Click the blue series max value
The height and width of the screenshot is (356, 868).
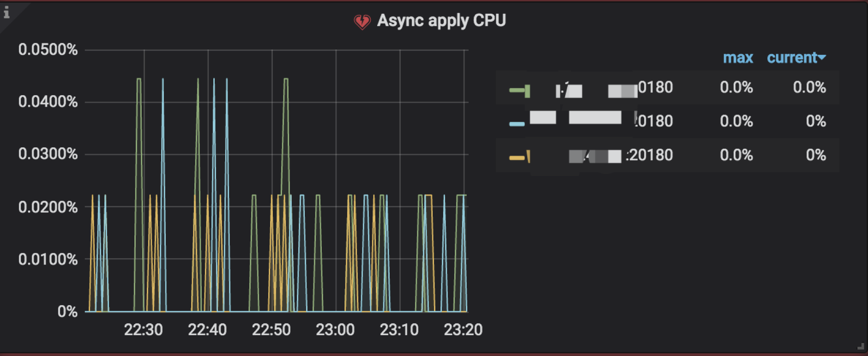tap(736, 121)
